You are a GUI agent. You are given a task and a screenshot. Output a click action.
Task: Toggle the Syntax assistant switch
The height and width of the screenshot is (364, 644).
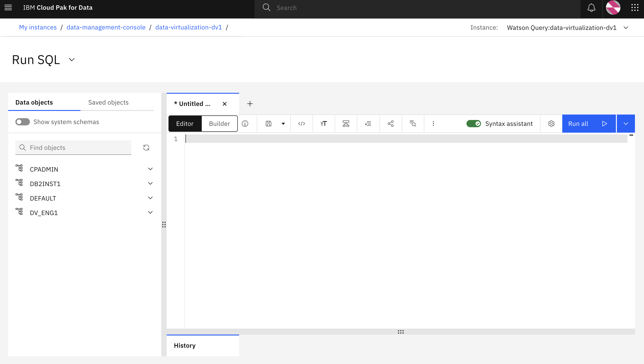point(473,124)
